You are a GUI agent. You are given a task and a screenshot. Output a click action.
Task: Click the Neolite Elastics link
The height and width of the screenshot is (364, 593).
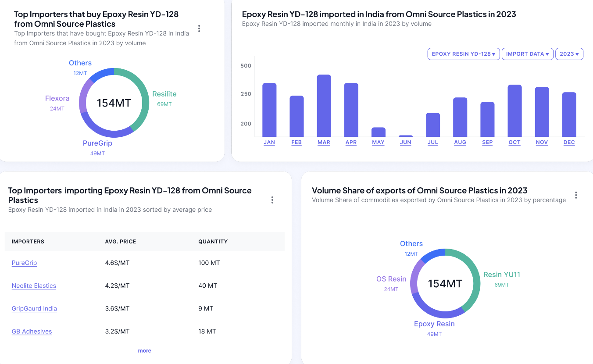coord(34,285)
